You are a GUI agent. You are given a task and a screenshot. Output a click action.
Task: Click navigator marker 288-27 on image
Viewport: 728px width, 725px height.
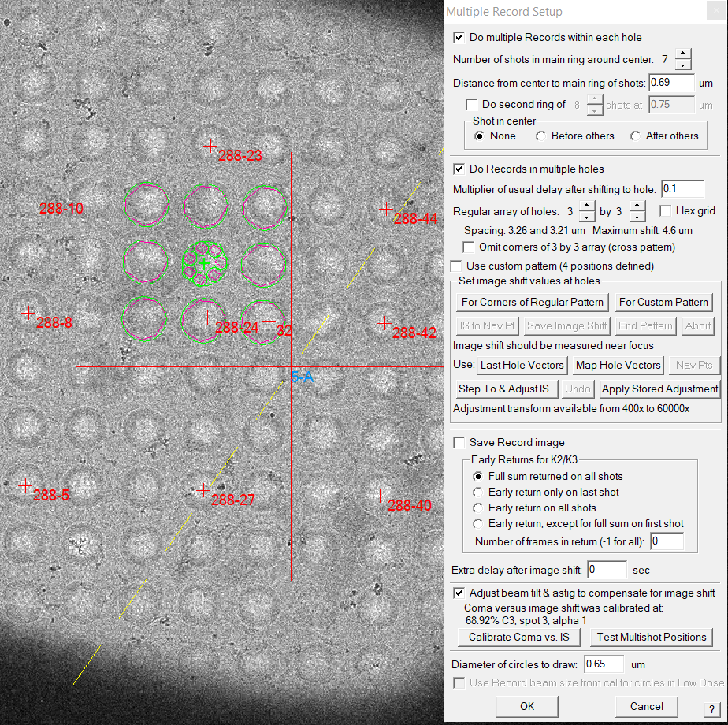pyautogui.click(x=203, y=490)
